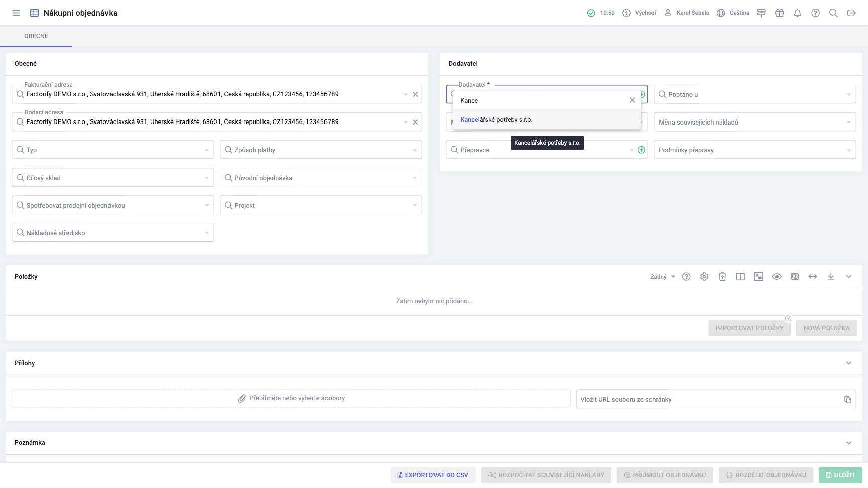Screen dimensions: 868x488
Task: Click the Vložit URL souboru input field
Action: pyautogui.click(x=708, y=399)
